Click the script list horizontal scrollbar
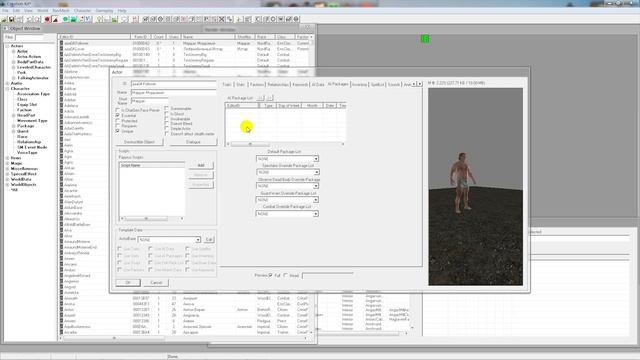Screen dimensions: 640x360 151,218
